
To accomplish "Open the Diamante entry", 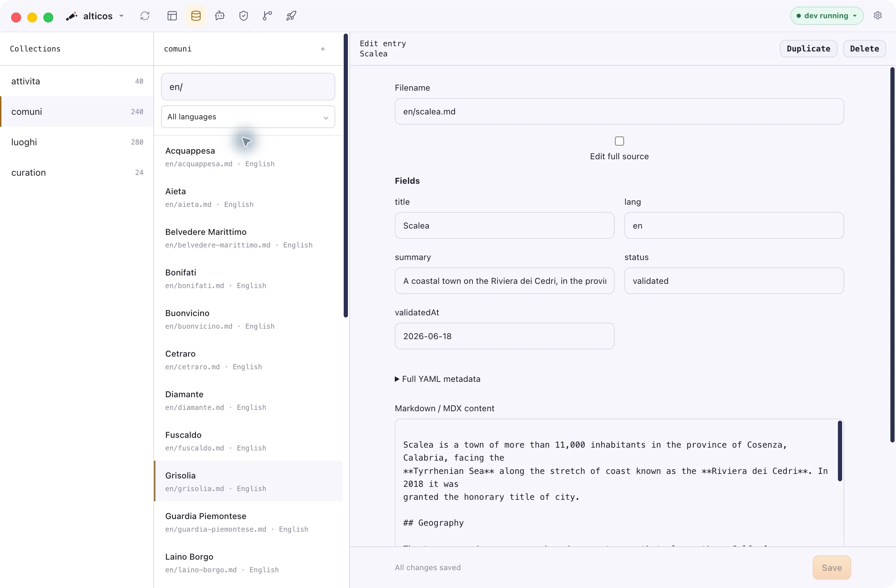I will (x=248, y=400).
